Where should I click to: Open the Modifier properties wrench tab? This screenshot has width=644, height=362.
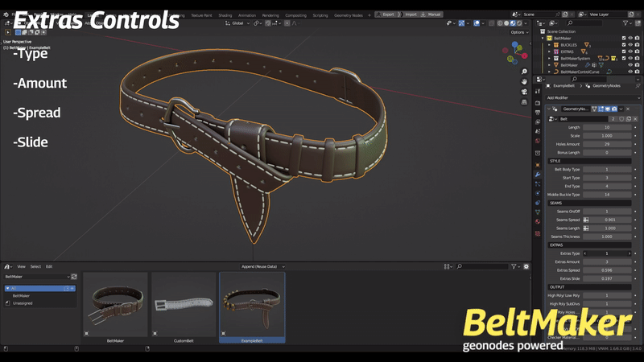pyautogui.click(x=538, y=175)
